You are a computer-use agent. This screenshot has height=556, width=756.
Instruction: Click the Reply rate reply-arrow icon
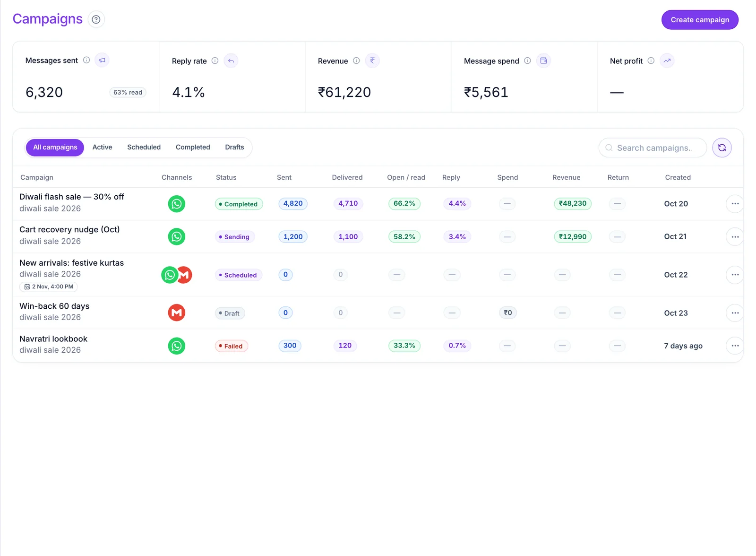[x=231, y=61]
